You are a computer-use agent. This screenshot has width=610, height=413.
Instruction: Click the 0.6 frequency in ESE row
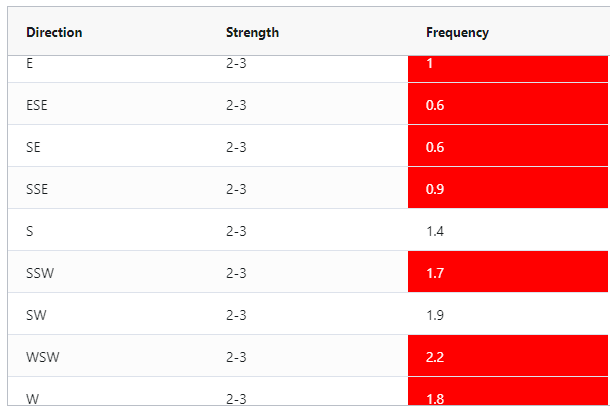tap(508, 105)
